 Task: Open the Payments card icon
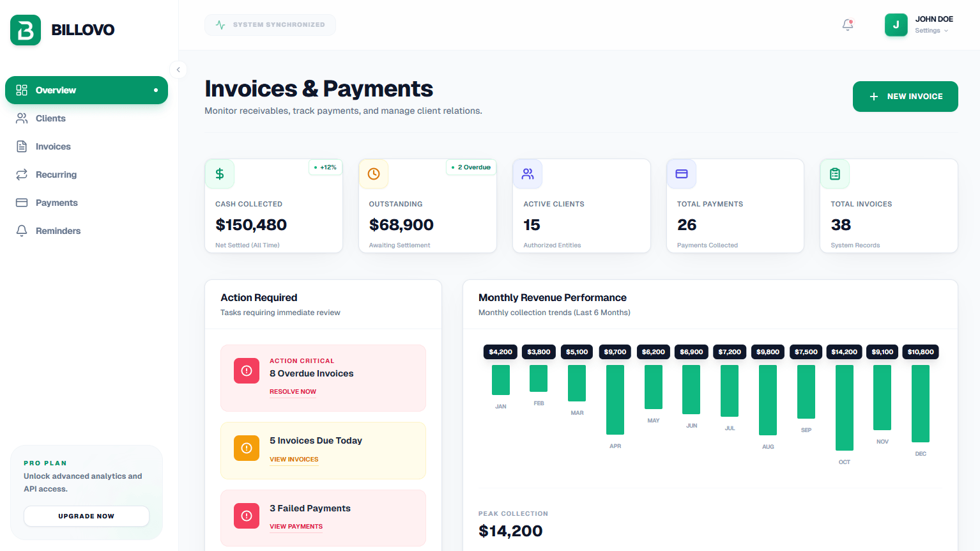coord(22,203)
